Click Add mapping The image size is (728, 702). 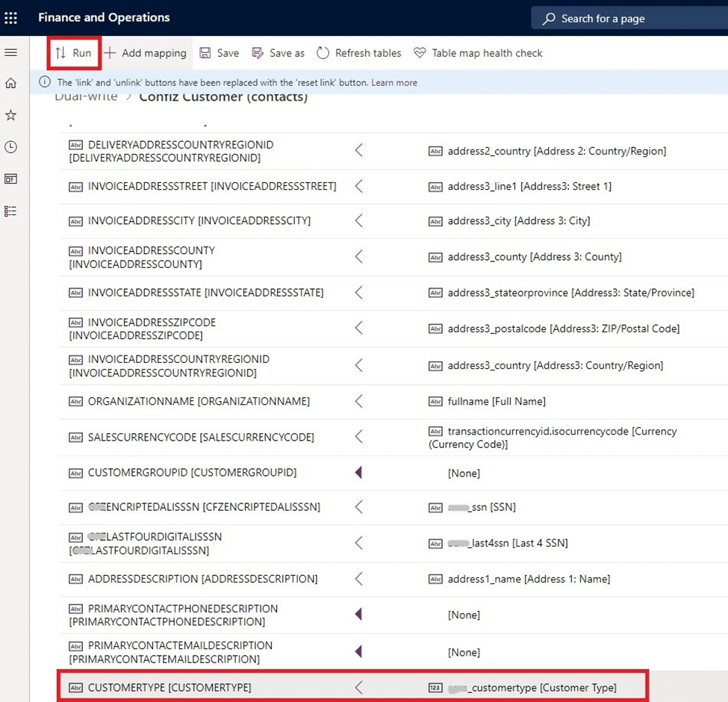pyautogui.click(x=146, y=53)
